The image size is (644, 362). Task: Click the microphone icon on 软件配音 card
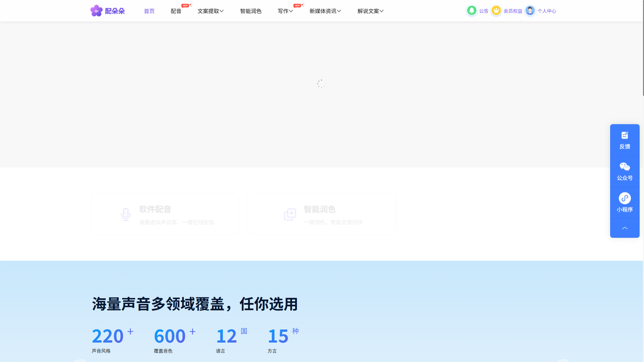(x=126, y=215)
